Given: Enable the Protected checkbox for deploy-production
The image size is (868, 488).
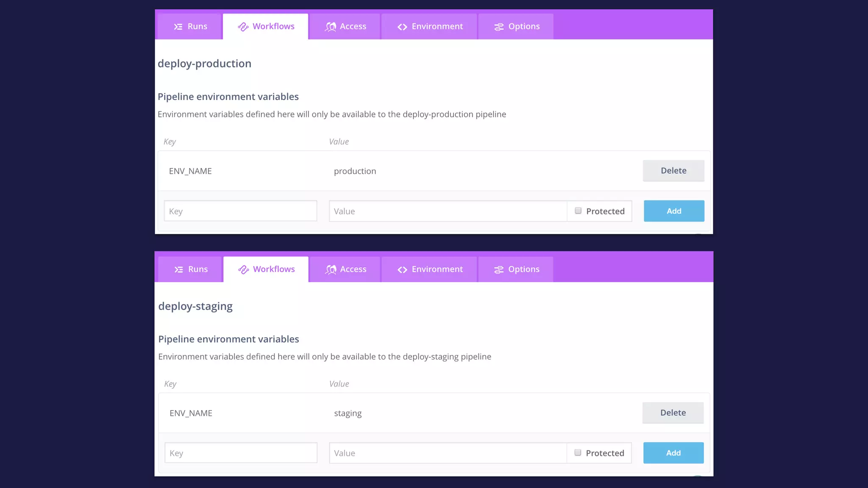Looking at the screenshot, I should coord(578,211).
